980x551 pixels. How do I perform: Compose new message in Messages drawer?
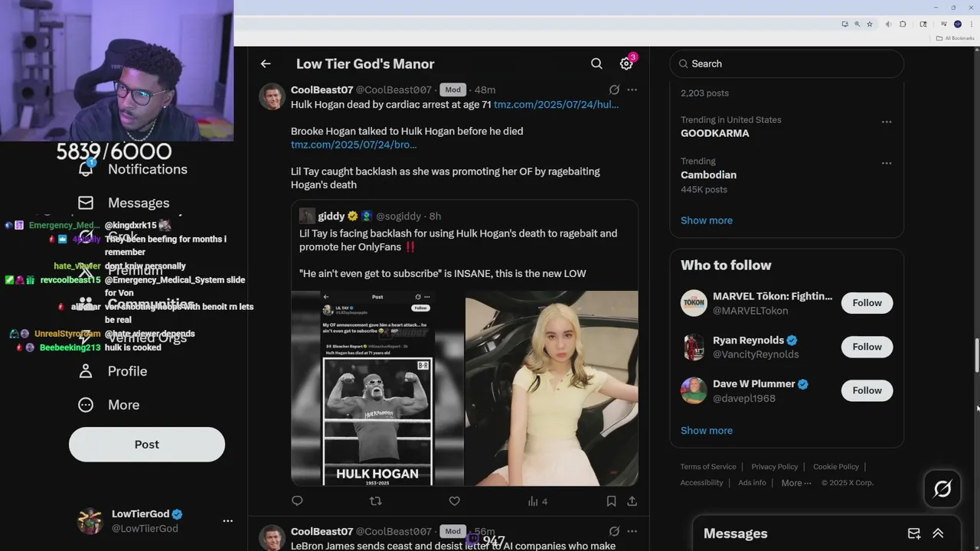pyautogui.click(x=914, y=533)
